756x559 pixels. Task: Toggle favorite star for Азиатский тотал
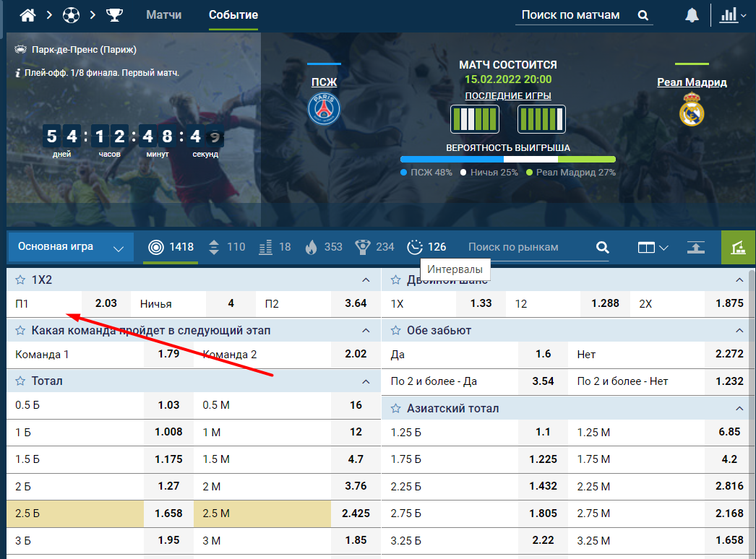395,409
